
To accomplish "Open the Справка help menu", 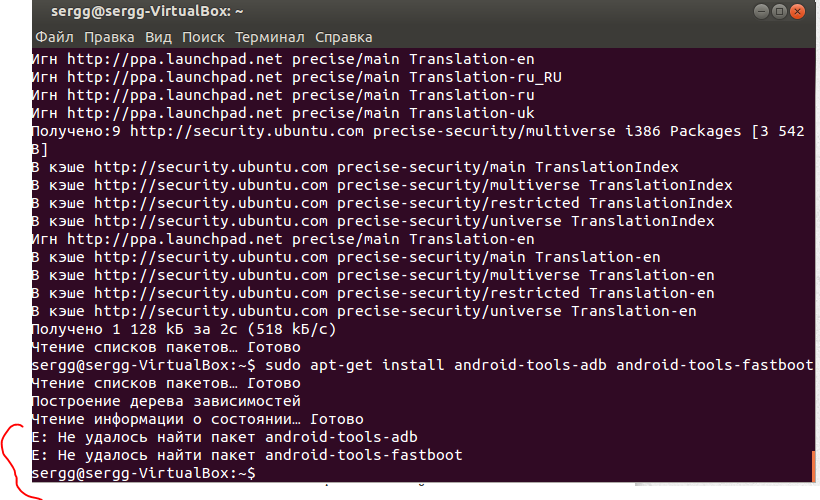I will click(x=343, y=37).
